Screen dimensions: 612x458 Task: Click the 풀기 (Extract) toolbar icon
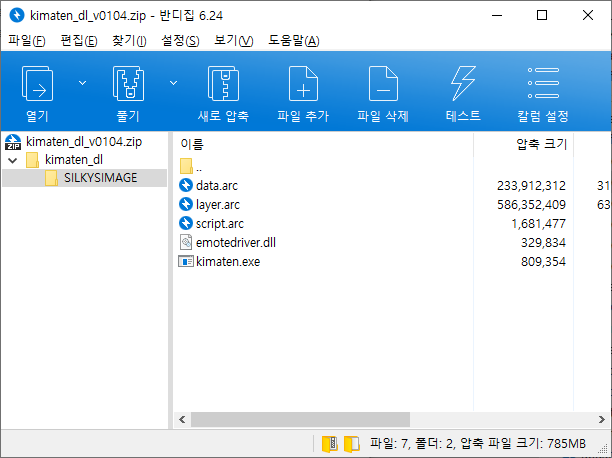click(128, 84)
